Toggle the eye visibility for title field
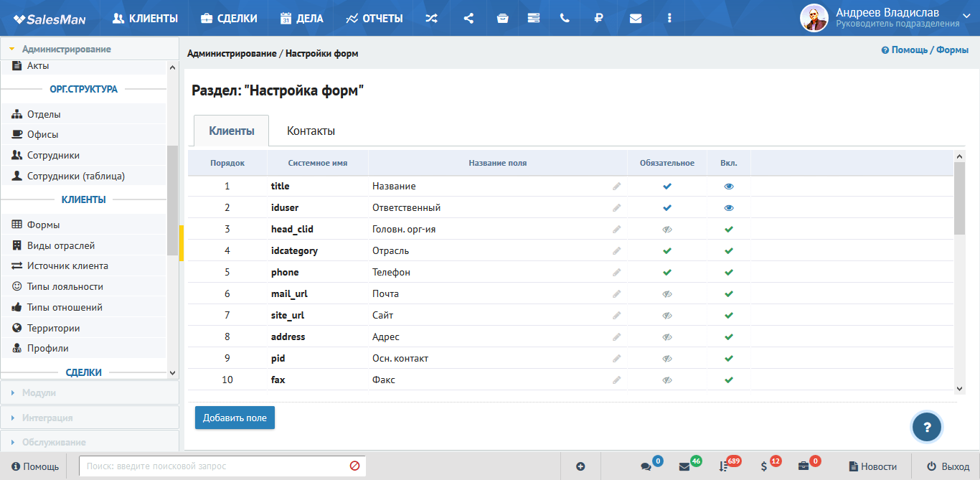This screenshot has height=480, width=980. pos(729,187)
